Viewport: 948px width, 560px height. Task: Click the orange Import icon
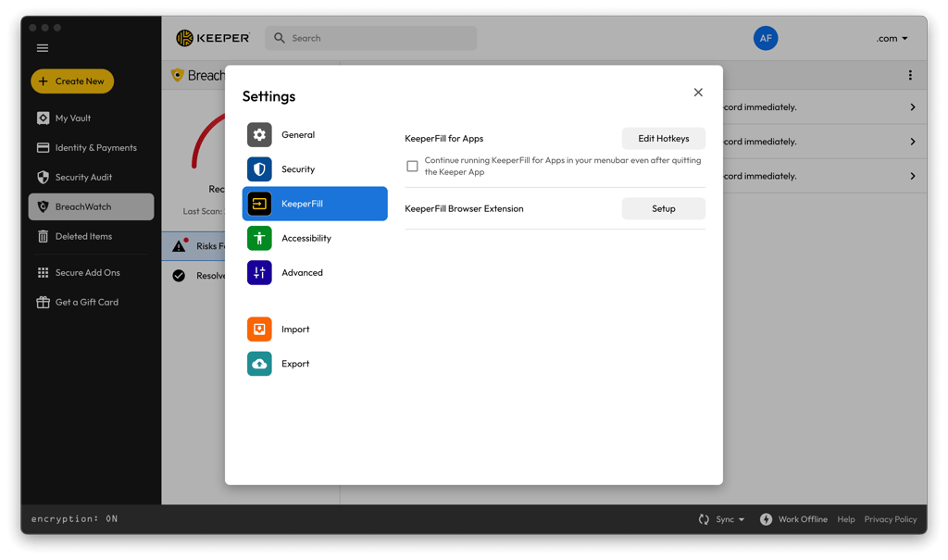[259, 329]
